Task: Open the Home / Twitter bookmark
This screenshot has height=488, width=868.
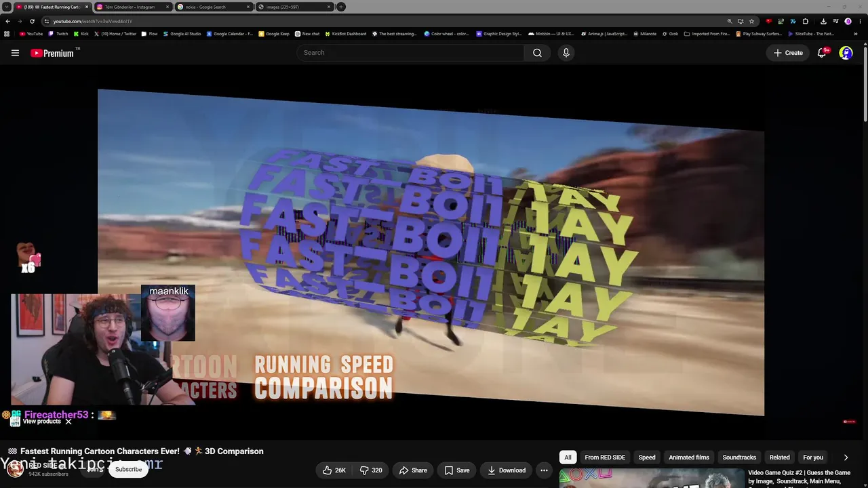Action: (115, 34)
